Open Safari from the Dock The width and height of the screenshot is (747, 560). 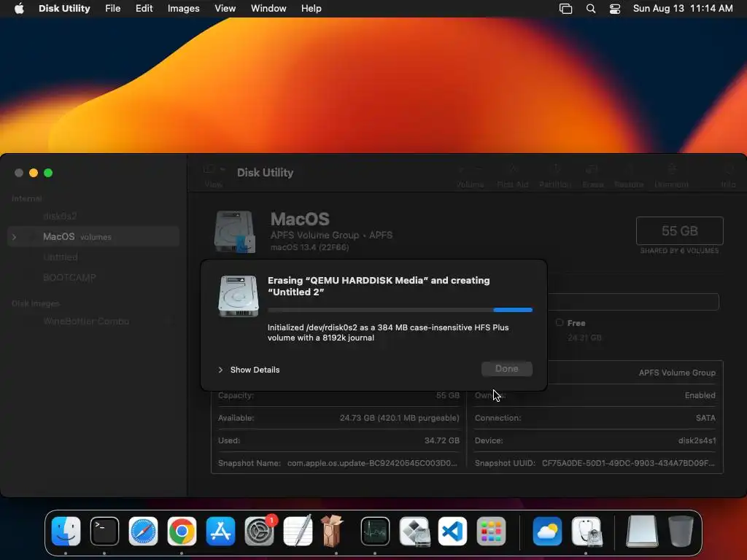tap(143, 531)
